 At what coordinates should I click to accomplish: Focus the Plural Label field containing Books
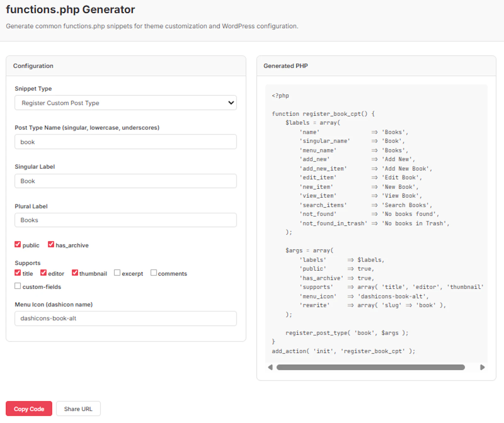(x=125, y=220)
